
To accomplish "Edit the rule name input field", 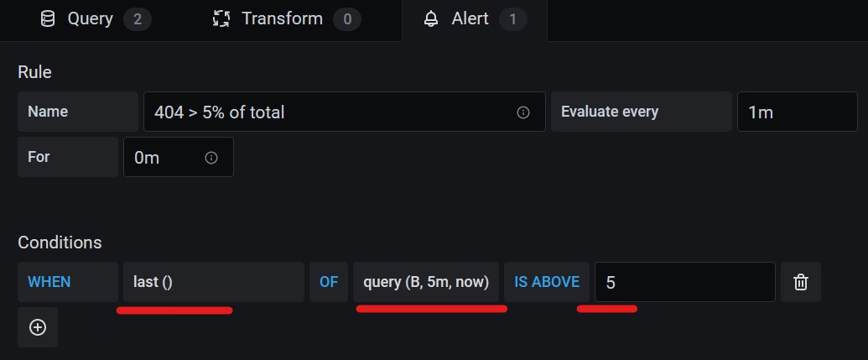I will [345, 112].
